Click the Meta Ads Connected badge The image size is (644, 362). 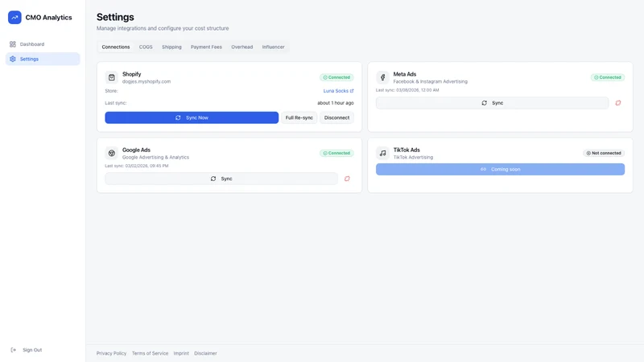608,77
